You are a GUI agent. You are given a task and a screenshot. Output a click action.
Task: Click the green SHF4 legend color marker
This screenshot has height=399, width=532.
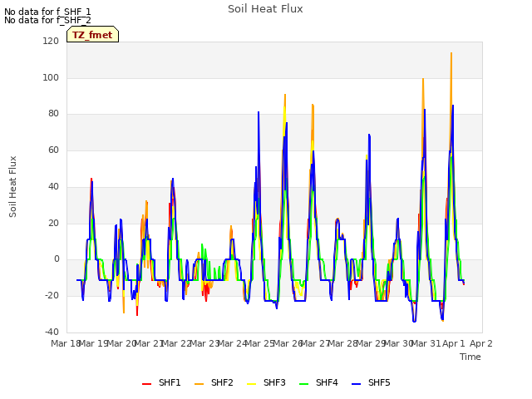click(x=304, y=384)
